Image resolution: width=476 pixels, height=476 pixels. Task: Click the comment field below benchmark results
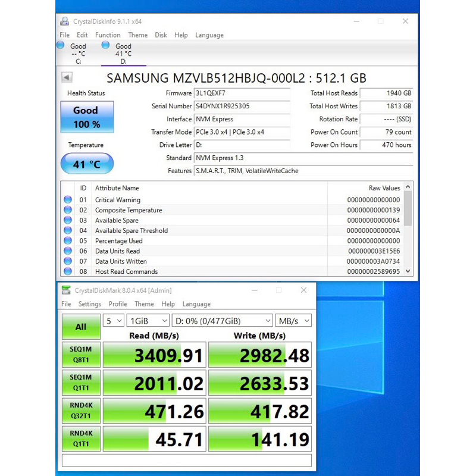click(188, 461)
